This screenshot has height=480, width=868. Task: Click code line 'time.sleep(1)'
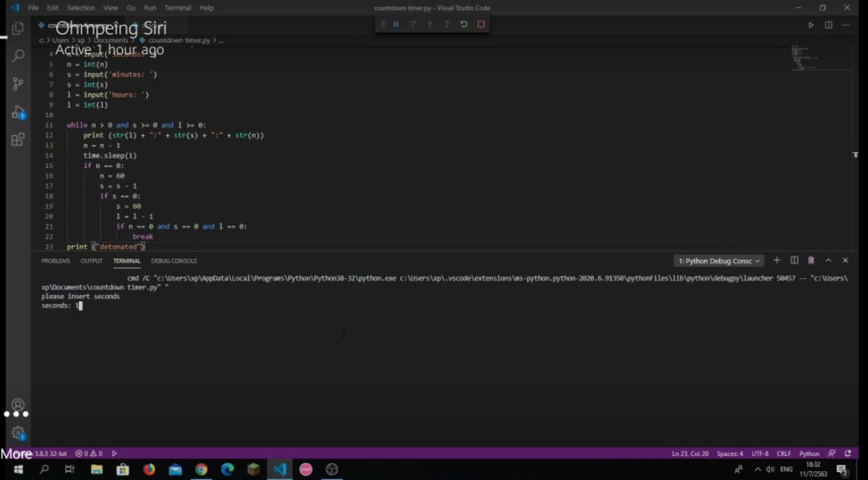109,155
